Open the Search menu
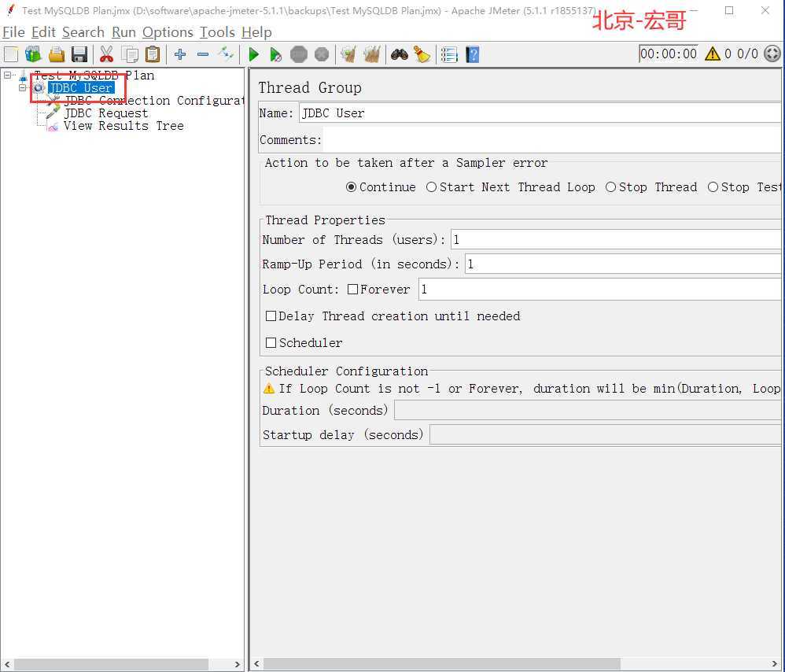Screen dimensions: 785x672 (83, 32)
